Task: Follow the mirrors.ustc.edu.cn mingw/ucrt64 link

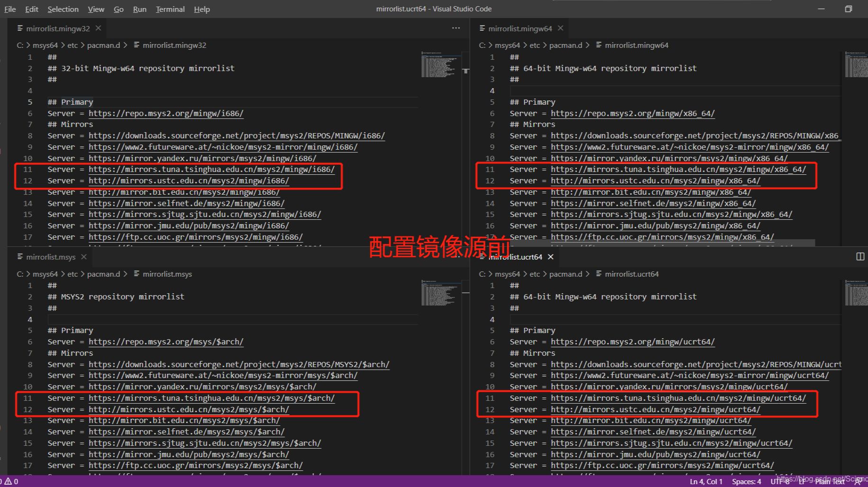Action: pyautogui.click(x=656, y=409)
